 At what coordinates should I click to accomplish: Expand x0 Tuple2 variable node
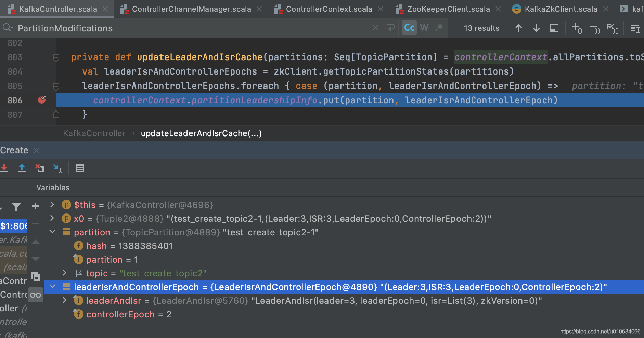[52, 218]
